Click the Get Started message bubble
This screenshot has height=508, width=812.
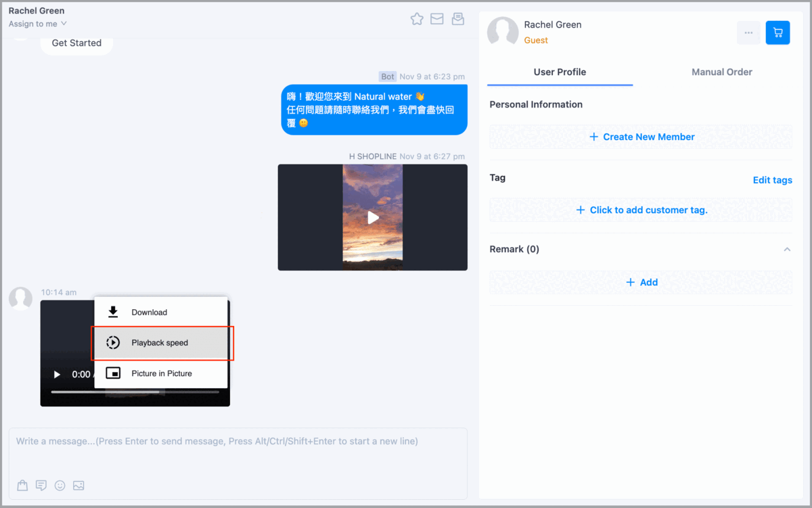(76, 43)
